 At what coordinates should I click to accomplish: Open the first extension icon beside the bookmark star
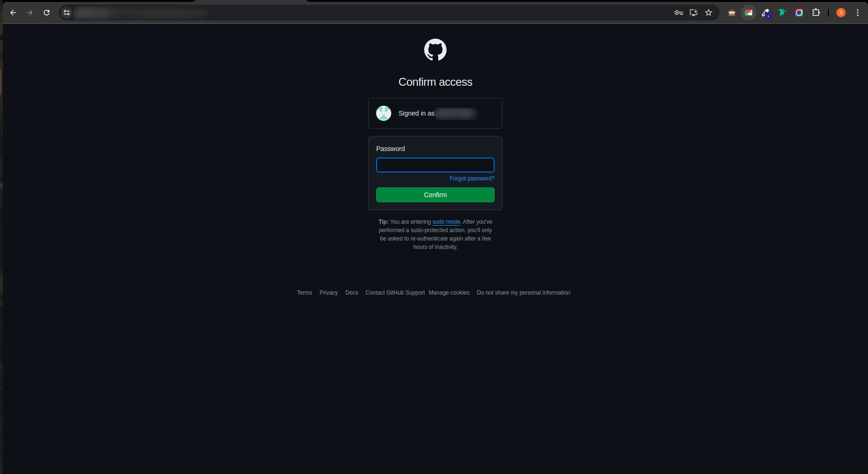tap(732, 13)
